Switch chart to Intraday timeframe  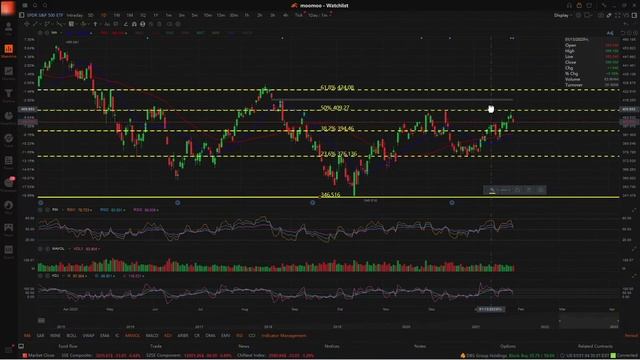click(x=74, y=15)
